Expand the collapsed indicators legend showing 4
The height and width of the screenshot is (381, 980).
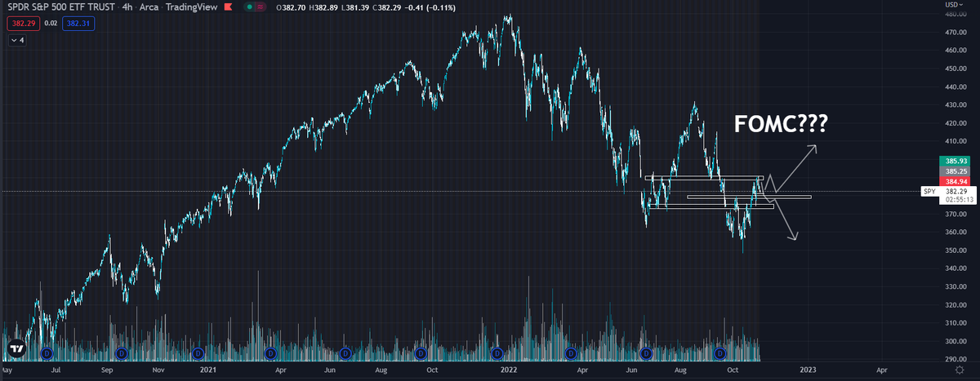point(17,40)
